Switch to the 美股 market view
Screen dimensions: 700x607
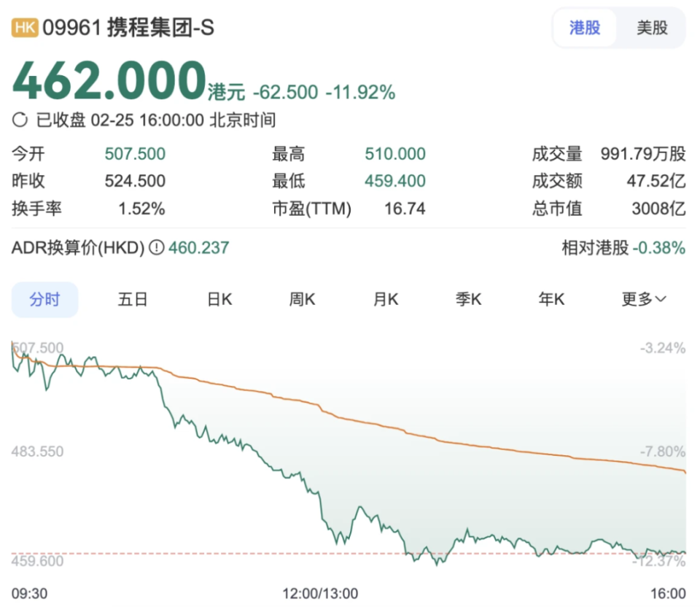(652, 28)
